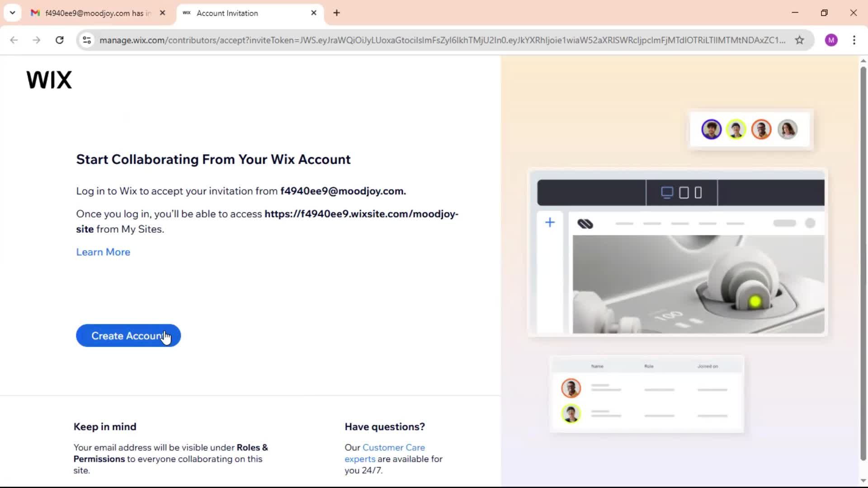This screenshot has width=868, height=488.
Task: Close the Gmail tab
Action: (x=162, y=13)
